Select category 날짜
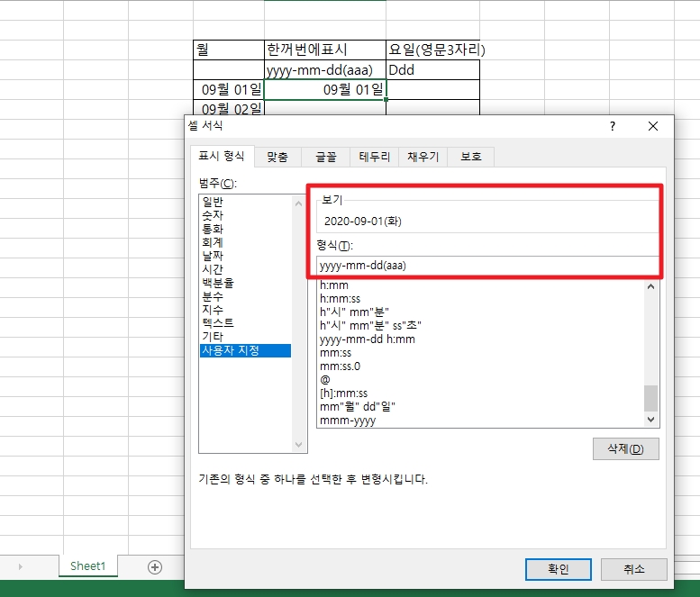Image resolution: width=700 pixels, height=597 pixels. click(x=246, y=256)
